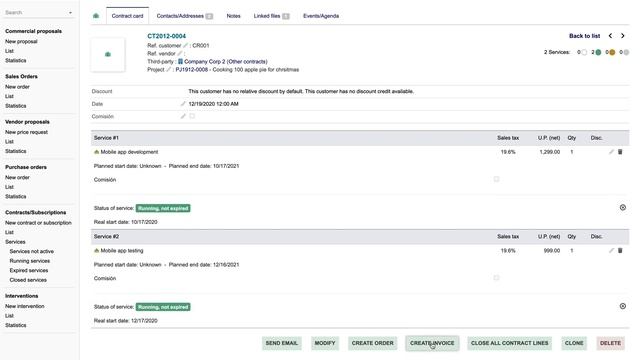Open New order under Sales Orders
640x360 pixels.
pos(17,87)
